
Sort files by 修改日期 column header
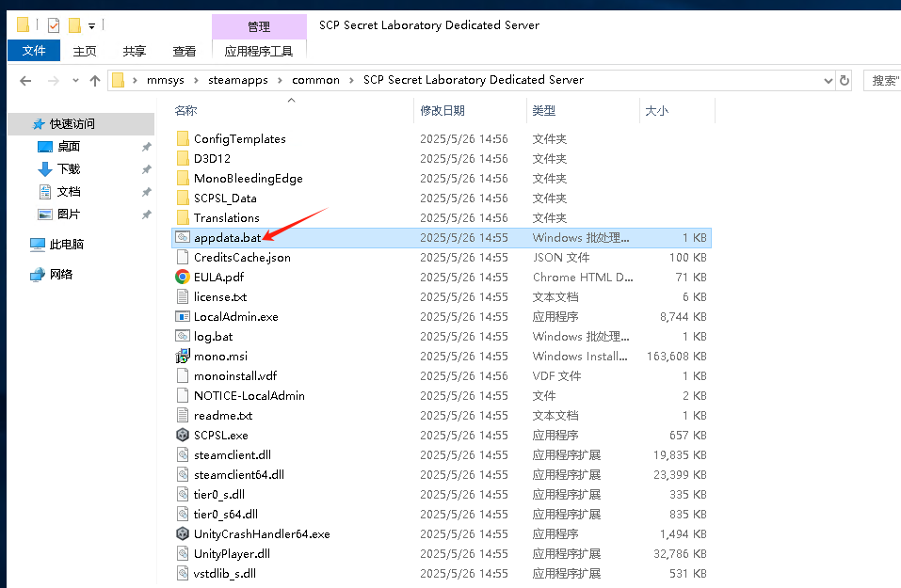[x=470, y=110]
